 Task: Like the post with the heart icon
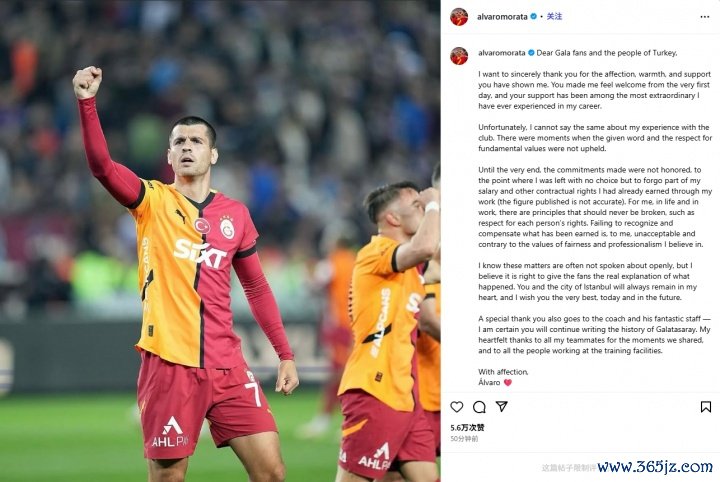(x=456, y=407)
